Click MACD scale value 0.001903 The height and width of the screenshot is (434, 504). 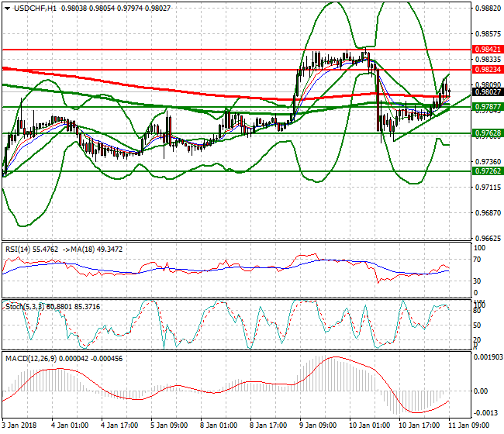[x=488, y=357]
